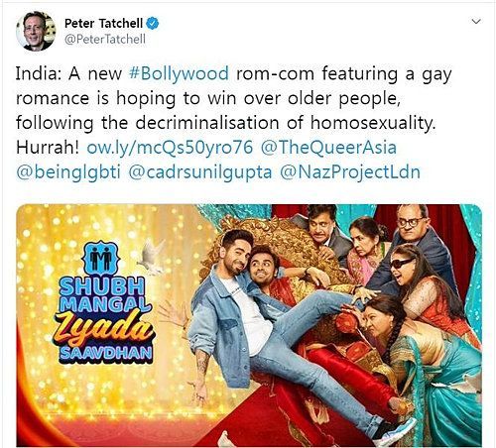Viewport: 496px width, 448px height.
Task: Visit the @PeterTatchell handle
Action: tap(105, 40)
